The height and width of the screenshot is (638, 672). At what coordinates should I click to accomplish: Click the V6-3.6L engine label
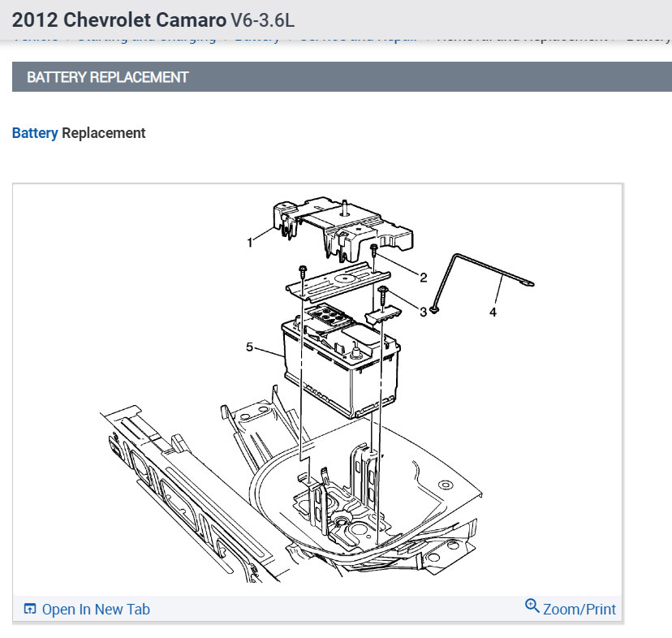click(262, 20)
